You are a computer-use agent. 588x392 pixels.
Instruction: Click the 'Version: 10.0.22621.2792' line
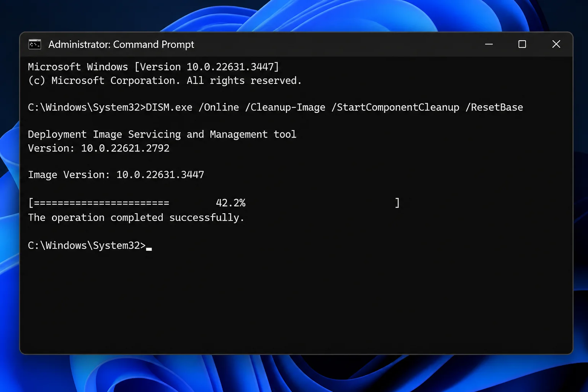point(99,148)
